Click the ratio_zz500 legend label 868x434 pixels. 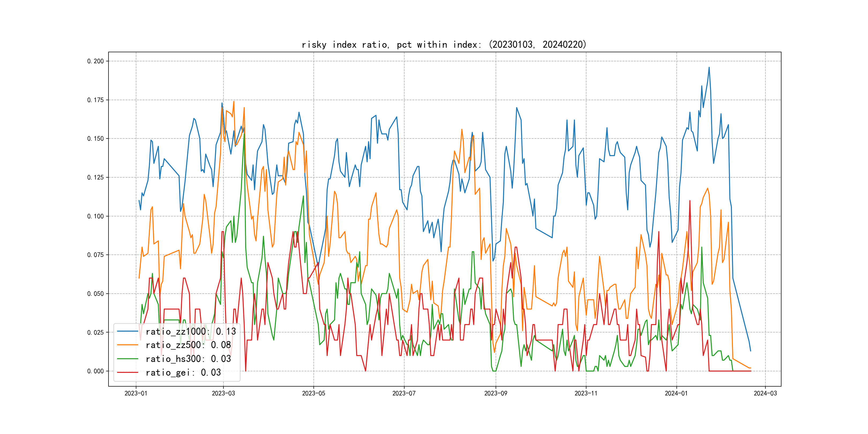pos(188,345)
